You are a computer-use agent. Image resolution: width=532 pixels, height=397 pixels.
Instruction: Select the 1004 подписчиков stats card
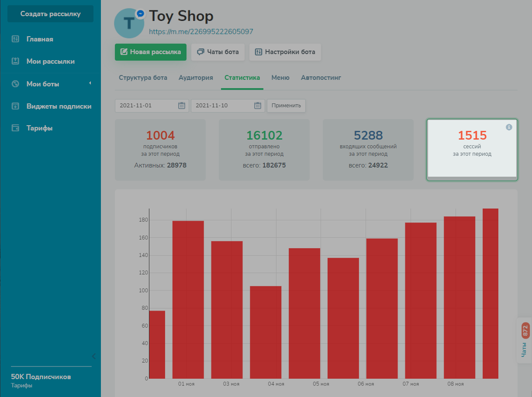click(x=160, y=150)
